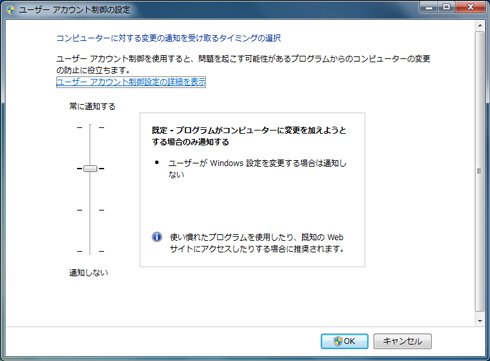Viewport: 490px width, 361px height.
Task: Maximize the UAC settings window
Action: [447, 7]
